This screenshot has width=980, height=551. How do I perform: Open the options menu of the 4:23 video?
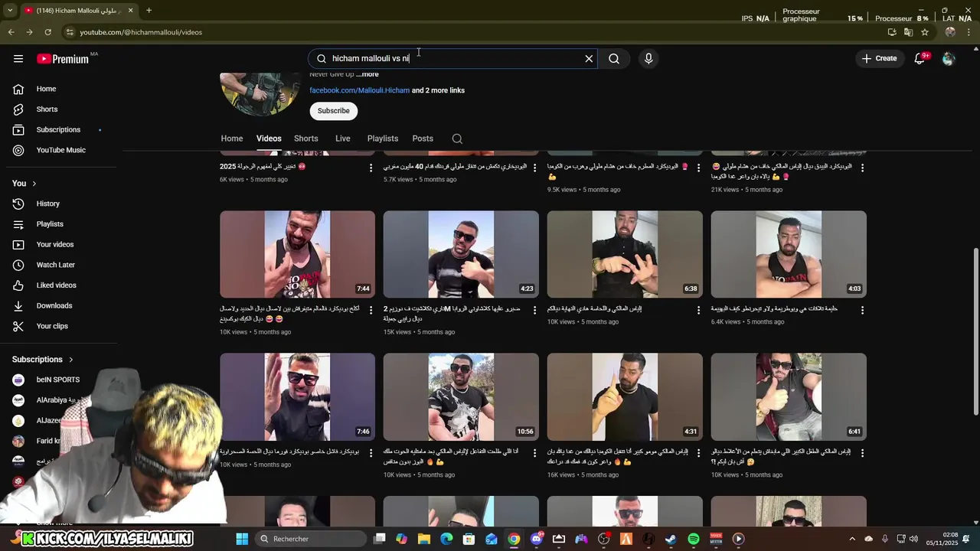point(535,310)
